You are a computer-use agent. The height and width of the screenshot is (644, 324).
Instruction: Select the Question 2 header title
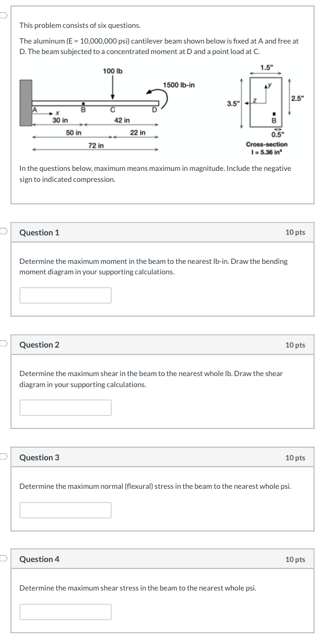pyautogui.click(x=40, y=345)
